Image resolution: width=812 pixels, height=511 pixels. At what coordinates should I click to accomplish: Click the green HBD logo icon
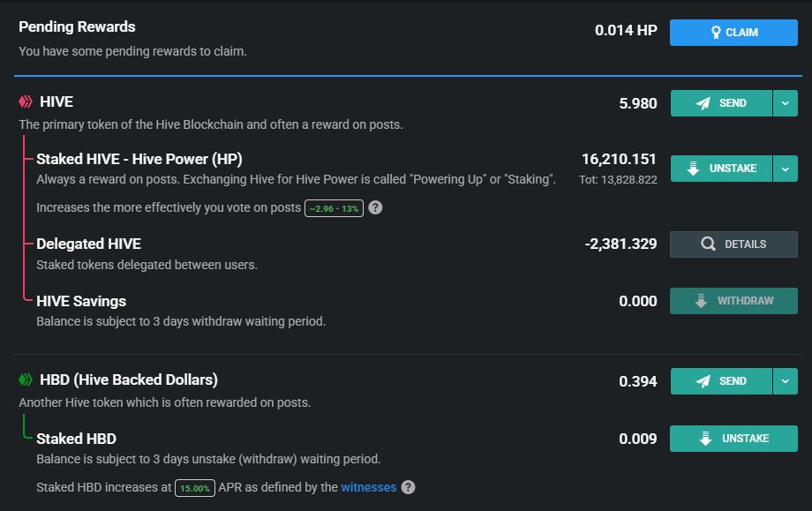pos(26,379)
